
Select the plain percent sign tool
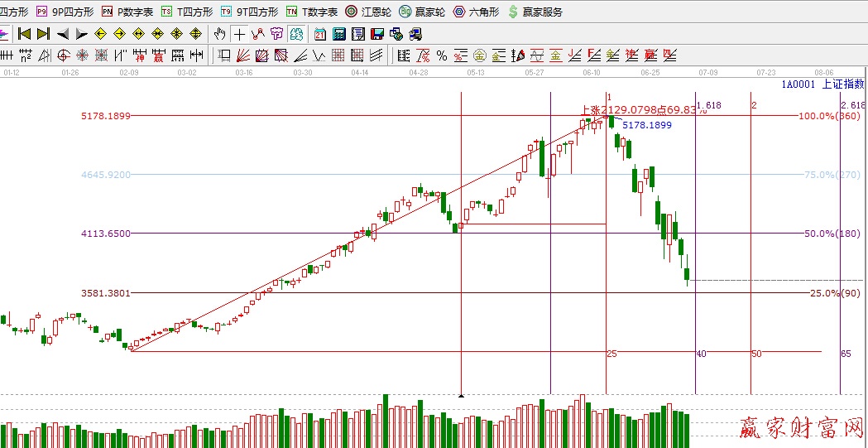pos(441,55)
